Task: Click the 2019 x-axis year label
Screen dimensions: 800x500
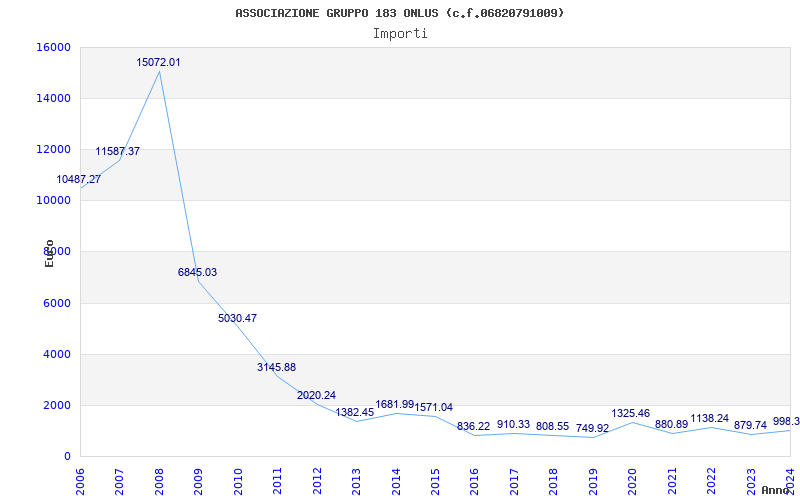Action: coord(593,481)
